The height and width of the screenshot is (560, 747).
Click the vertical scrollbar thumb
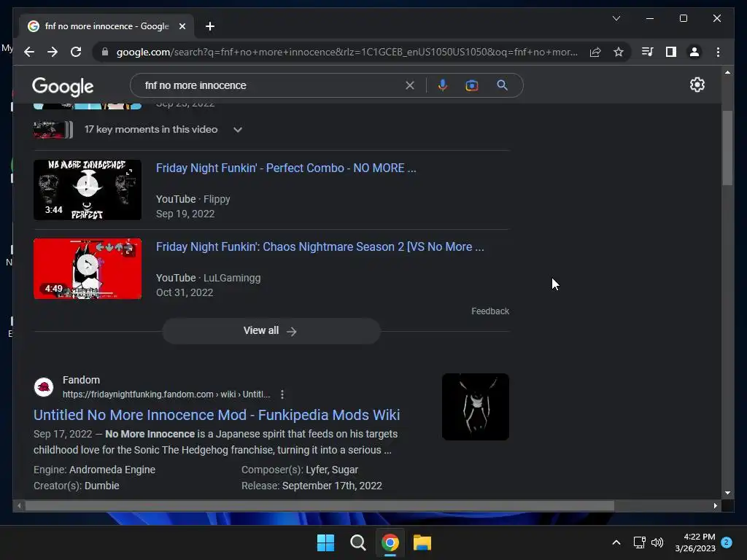tap(727, 147)
